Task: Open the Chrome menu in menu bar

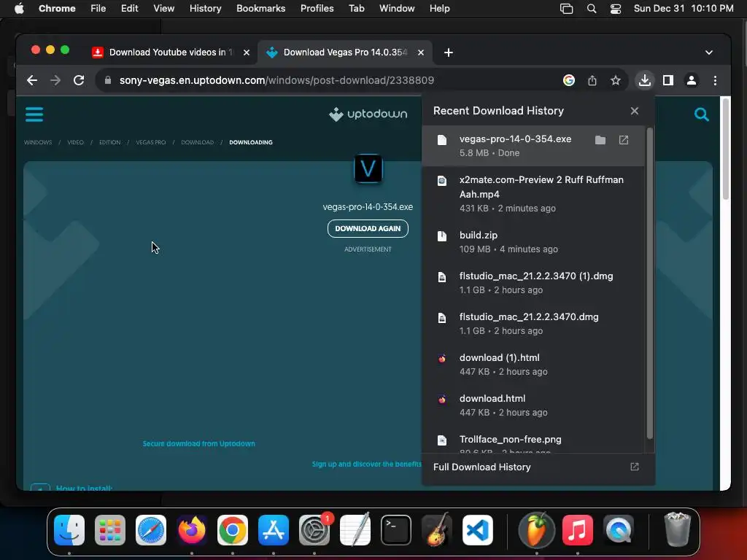Action: pos(57,9)
